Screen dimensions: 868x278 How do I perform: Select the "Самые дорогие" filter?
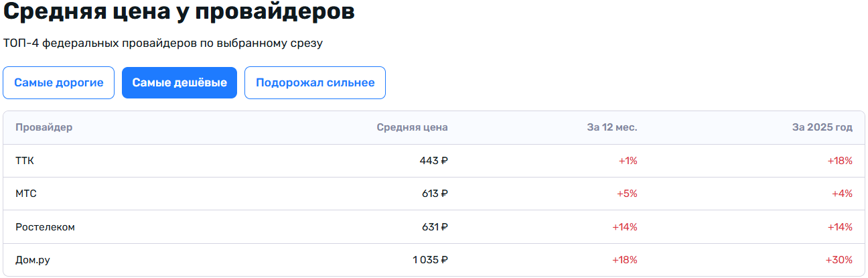59,83
